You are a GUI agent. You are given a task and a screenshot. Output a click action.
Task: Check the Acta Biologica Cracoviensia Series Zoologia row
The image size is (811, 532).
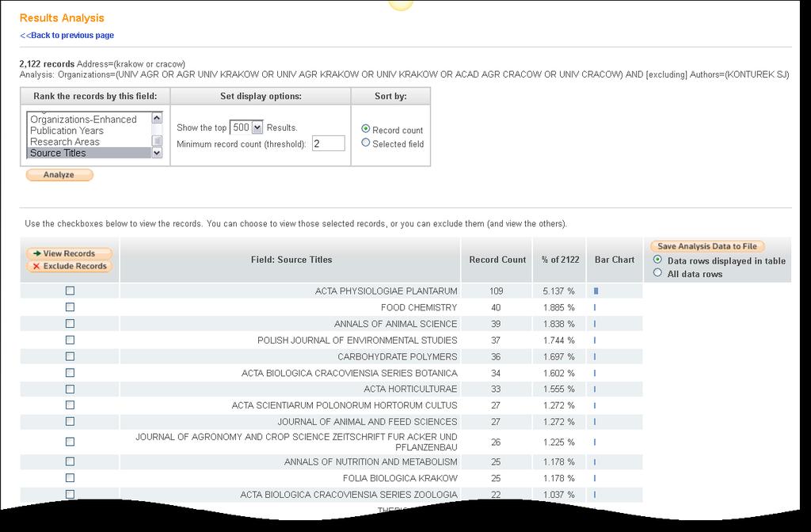click(x=70, y=494)
